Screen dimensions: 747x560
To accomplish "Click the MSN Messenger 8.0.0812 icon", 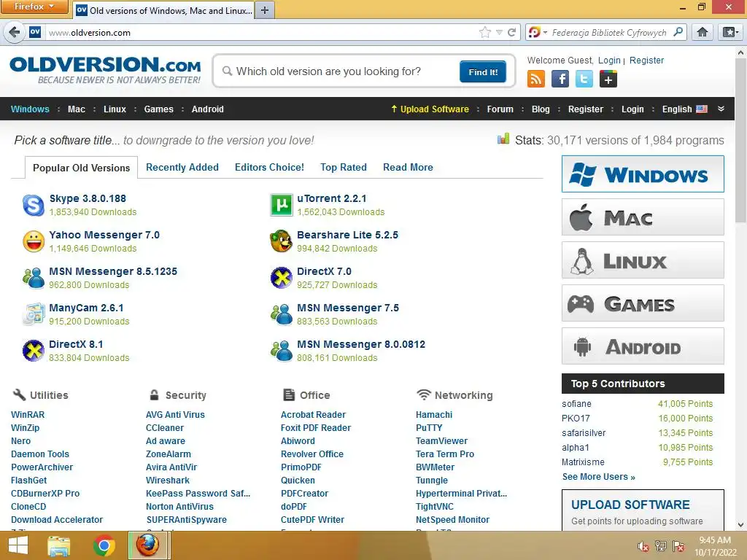I will [x=281, y=351].
